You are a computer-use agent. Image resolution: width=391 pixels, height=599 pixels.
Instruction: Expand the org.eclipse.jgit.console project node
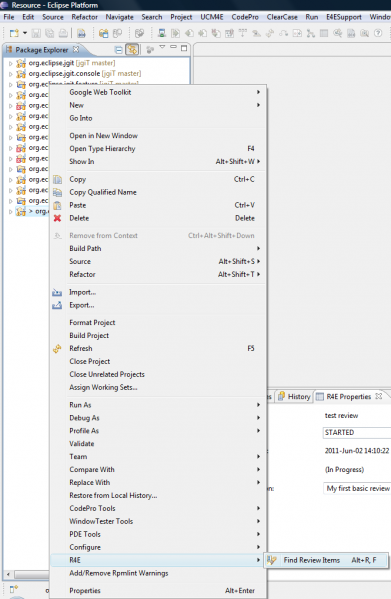click(11, 74)
